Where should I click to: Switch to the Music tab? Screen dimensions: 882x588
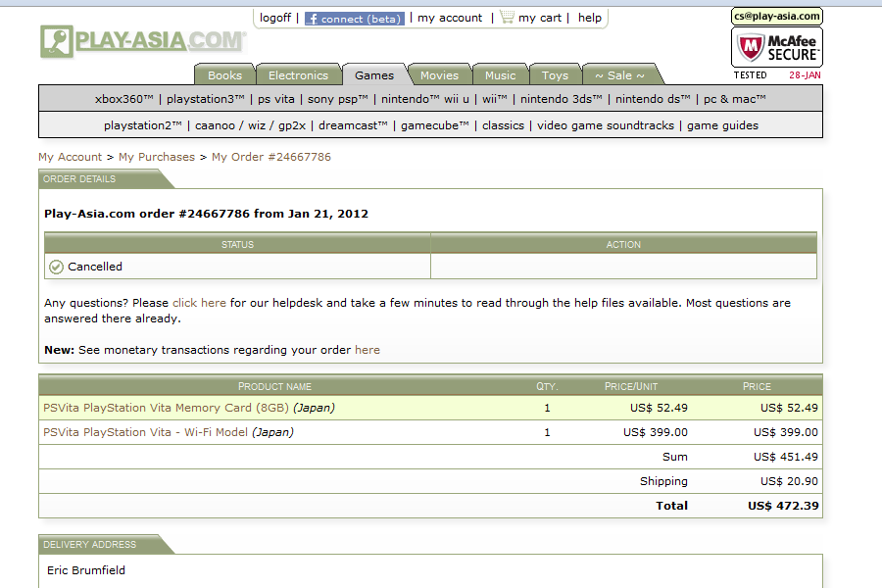(x=500, y=74)
